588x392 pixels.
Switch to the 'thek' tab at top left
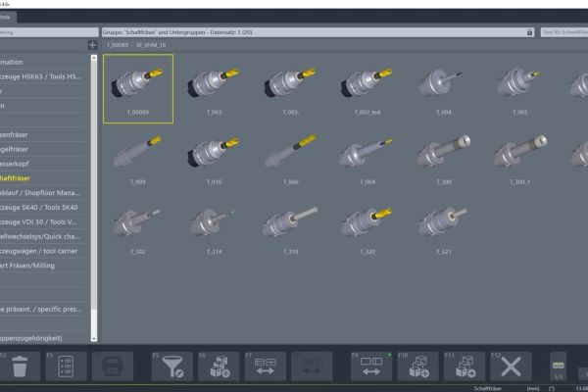pyautogui.click(x=8, y=17)
